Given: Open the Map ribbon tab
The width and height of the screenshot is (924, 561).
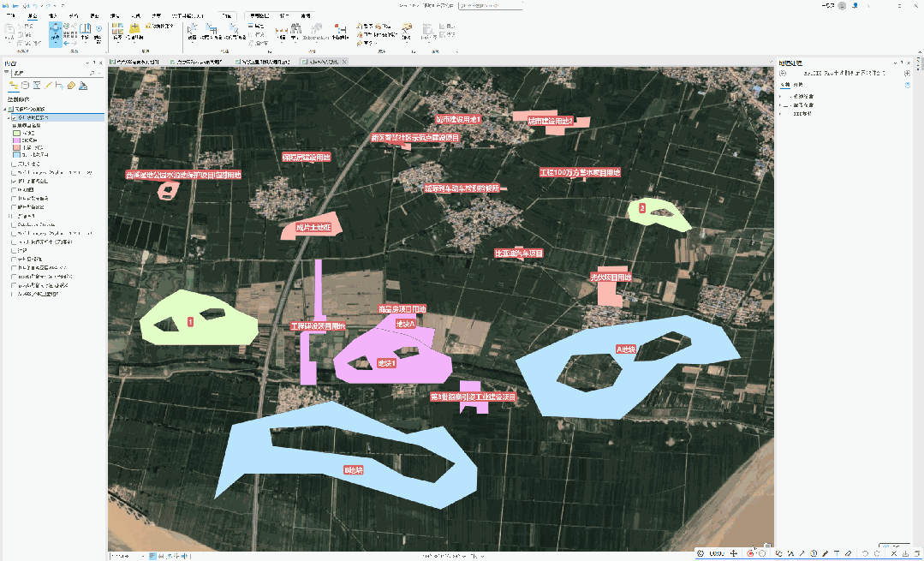Looking at the screenshot, I should pos(33,15).
